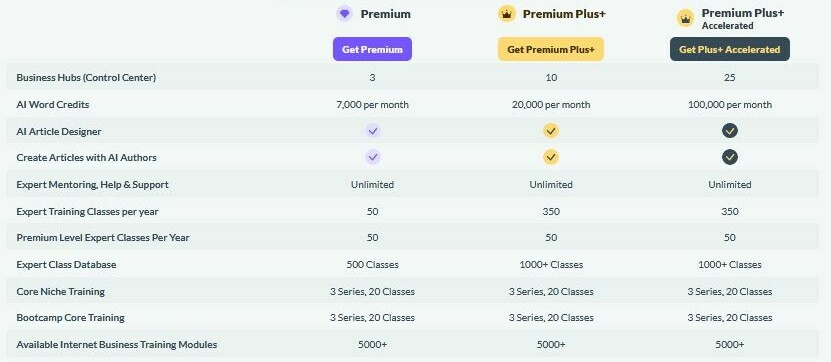The width and height of the screenshot is (831, 362).
Task: Click the Business Hubs (Control Center) row label
Action: click(86, 77)
